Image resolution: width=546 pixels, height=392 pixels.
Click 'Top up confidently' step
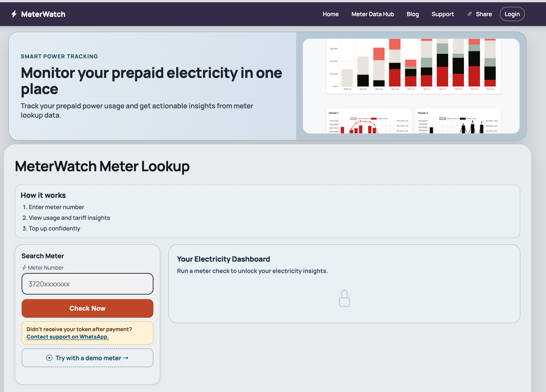(x=54, y=228)
